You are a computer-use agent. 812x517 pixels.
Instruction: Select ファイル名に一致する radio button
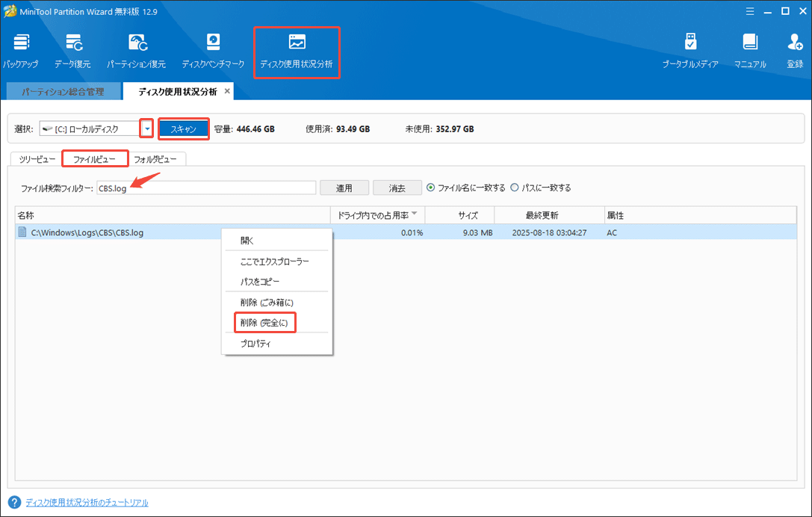(x=430, y=188)
